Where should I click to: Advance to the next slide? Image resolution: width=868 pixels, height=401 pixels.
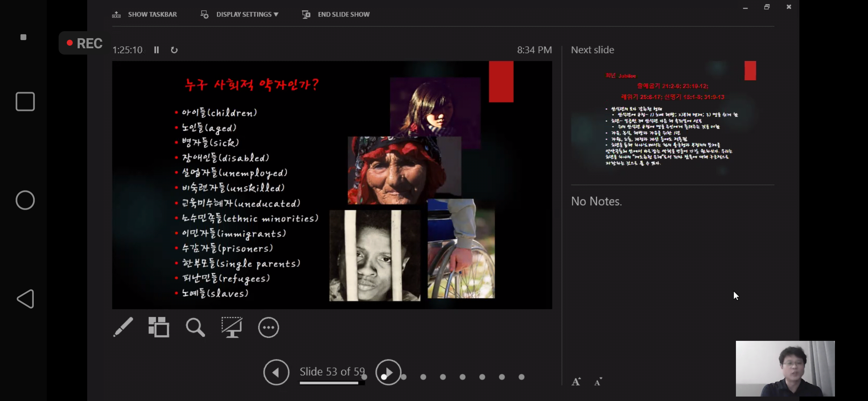tap(388, 372)
